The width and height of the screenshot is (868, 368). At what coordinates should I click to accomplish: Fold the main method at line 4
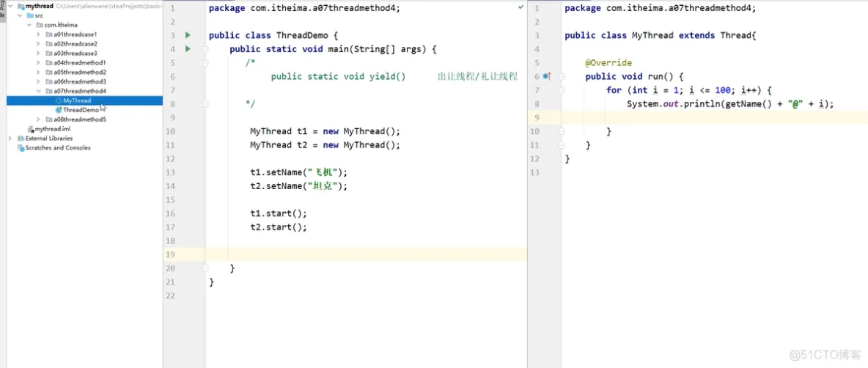[x=205, y=49]
